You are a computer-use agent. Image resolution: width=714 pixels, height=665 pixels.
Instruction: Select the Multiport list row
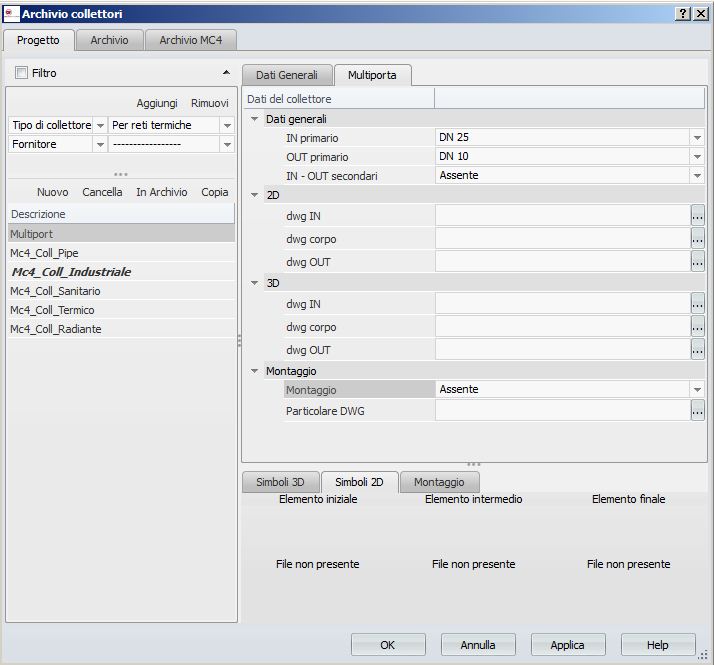point(121,234)
